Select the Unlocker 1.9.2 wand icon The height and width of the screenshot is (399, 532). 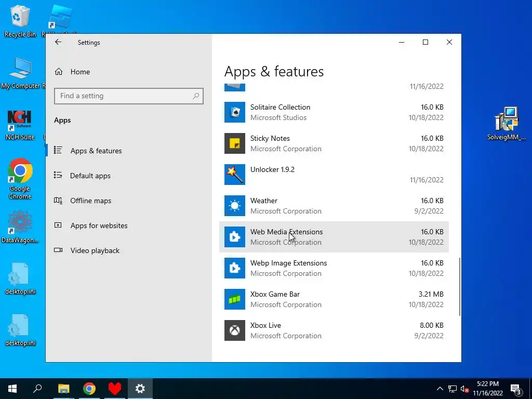click(x=235, y=175)
